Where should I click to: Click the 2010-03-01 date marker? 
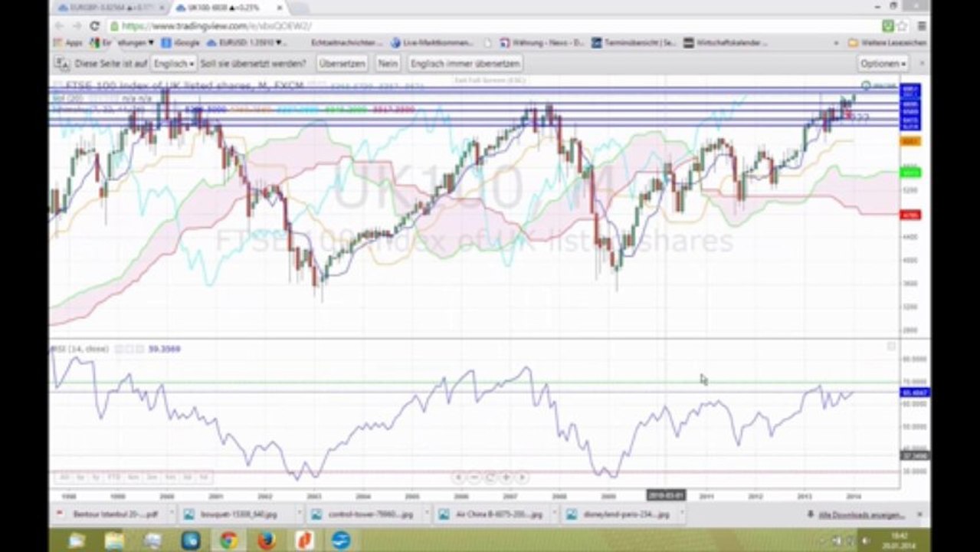(666, 495)
